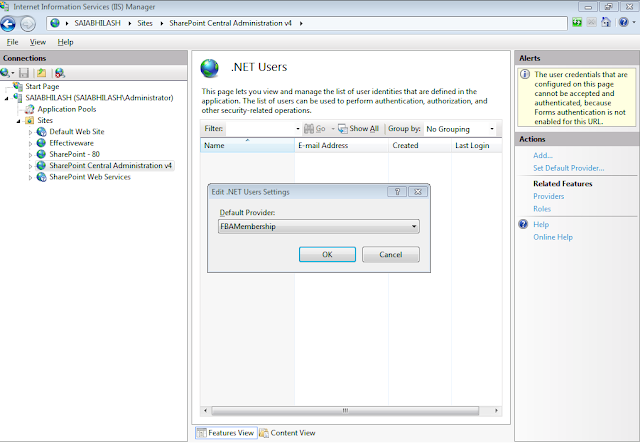
Task: Switch to the Content View tab
Action: [287, 433]
